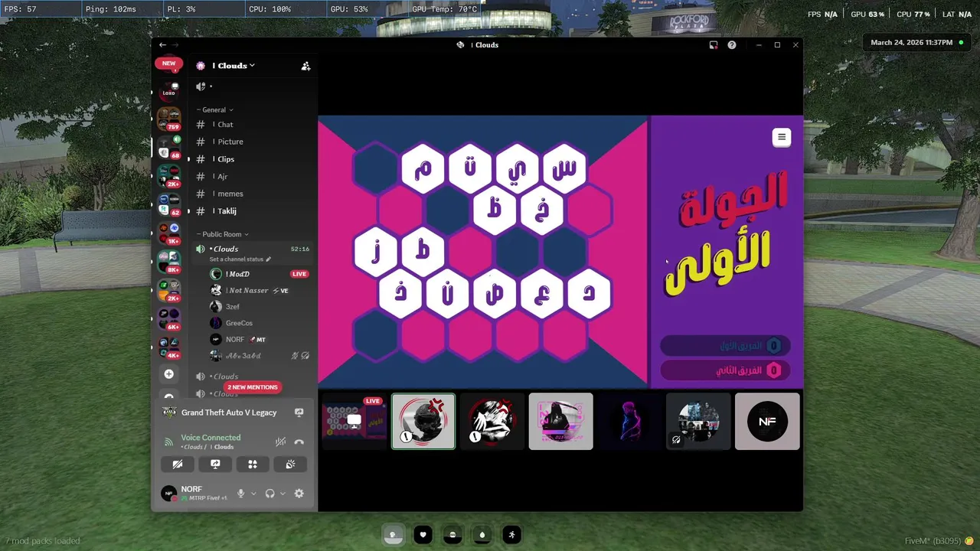Viewport: 980px width, 551px height.
Task: Open the Discord help question mark icon
Action: 732,45
